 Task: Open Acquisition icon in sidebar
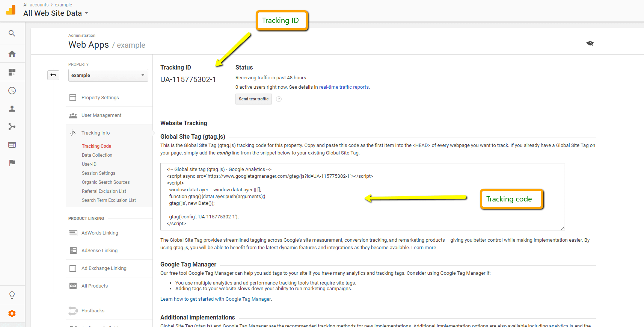pyautogui.click(x=12, y=127)
